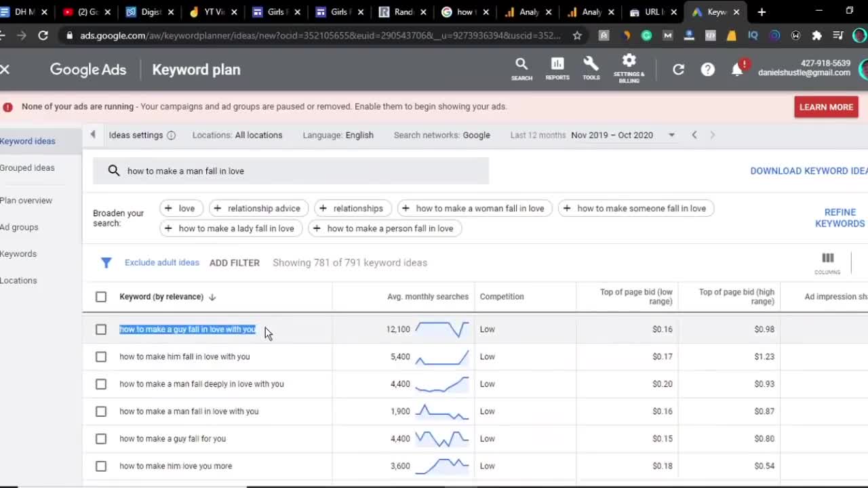The height and width of the screenshot is (488, 868).
Task: Click the Grammarly extension icon
Action: (646, 35)
